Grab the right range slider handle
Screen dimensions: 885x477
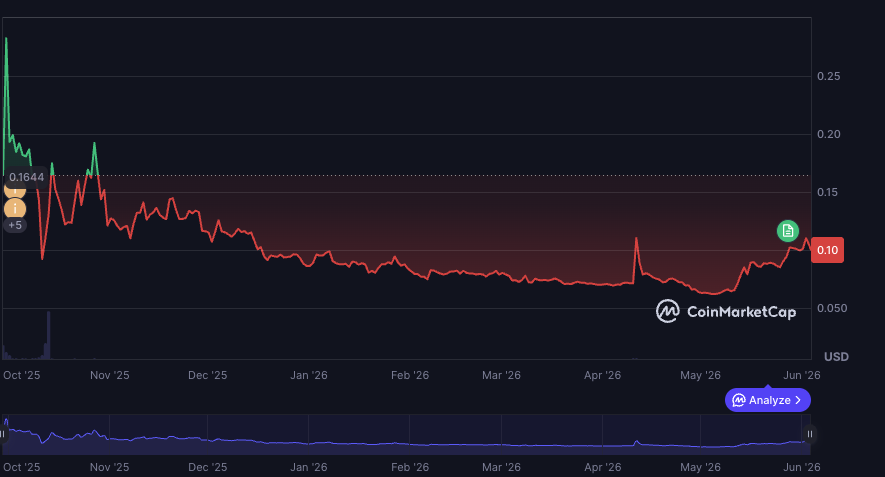coord(810,434)
